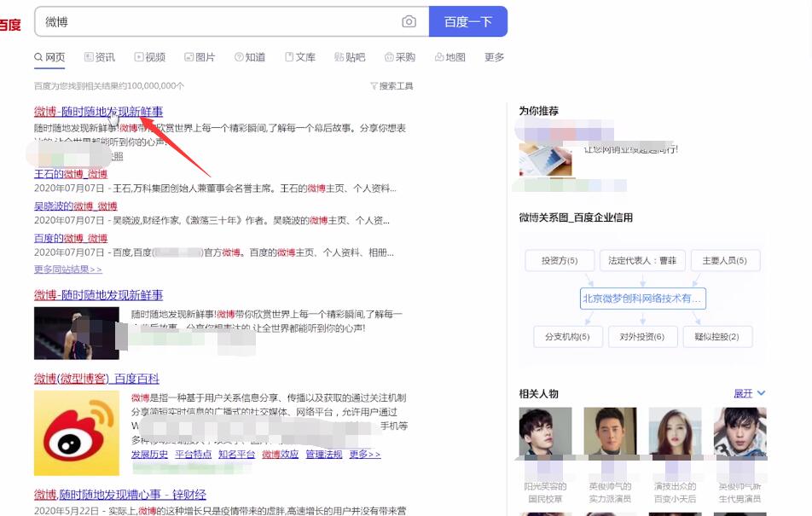Click 更多>> under 百度百科 result
812x516 pixels.
[x=364, y=455]
